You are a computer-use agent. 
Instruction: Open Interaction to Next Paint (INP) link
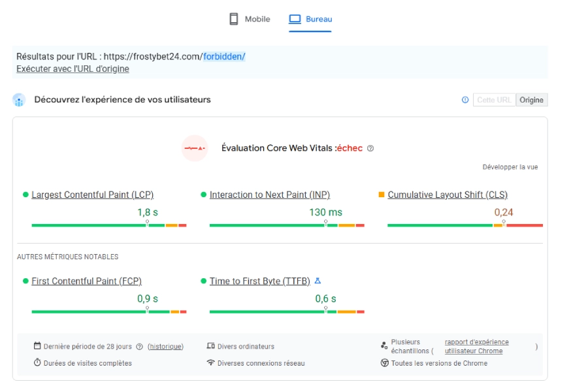[x=269, y=195]
